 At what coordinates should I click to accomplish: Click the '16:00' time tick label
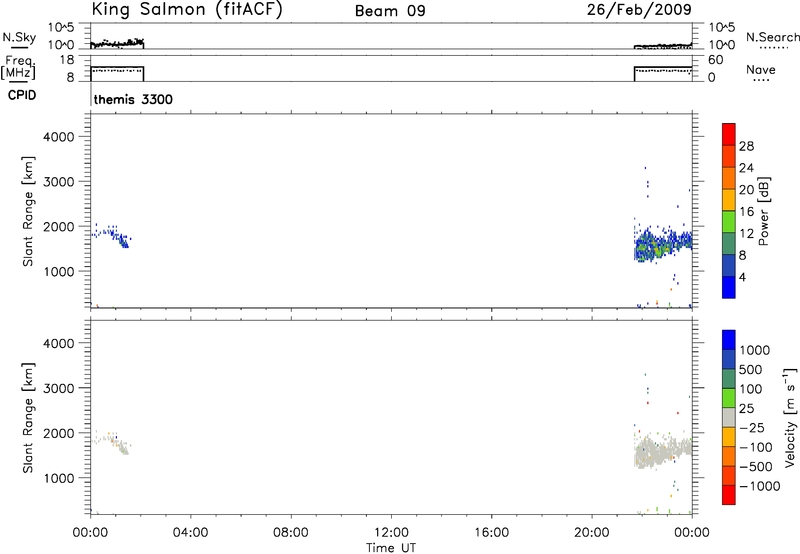(x=491, y=533)
